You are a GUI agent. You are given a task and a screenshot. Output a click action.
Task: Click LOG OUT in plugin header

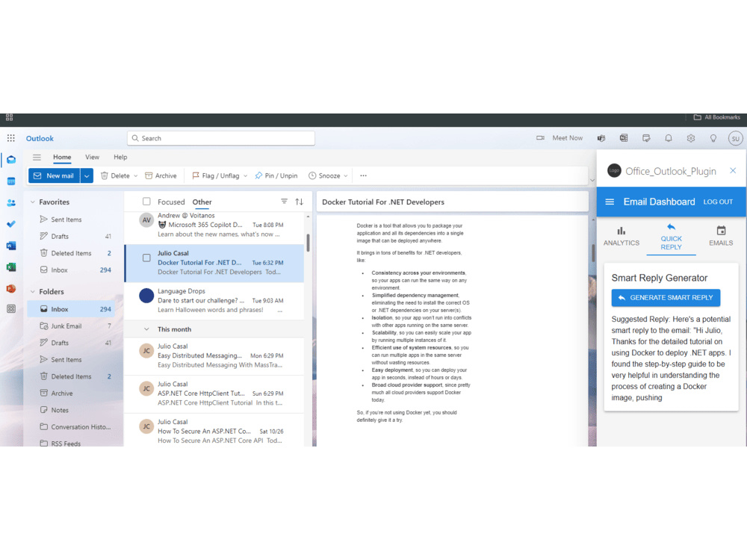pos(718,202)
